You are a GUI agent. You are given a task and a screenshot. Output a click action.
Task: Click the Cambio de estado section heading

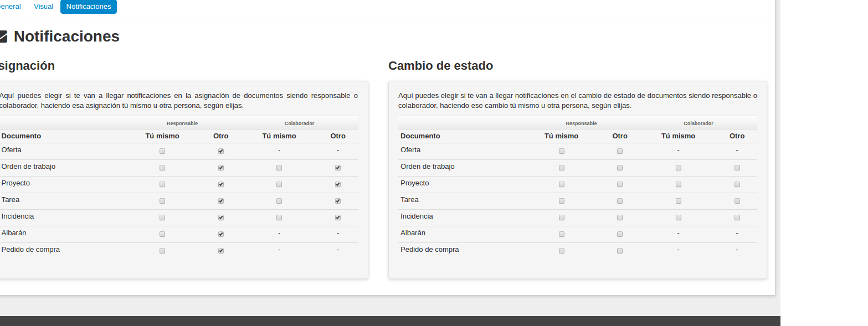point(440,66)
